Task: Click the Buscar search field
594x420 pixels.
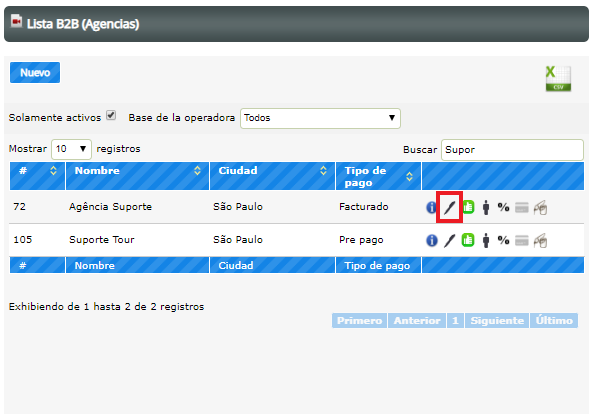Action: (512, 150)
